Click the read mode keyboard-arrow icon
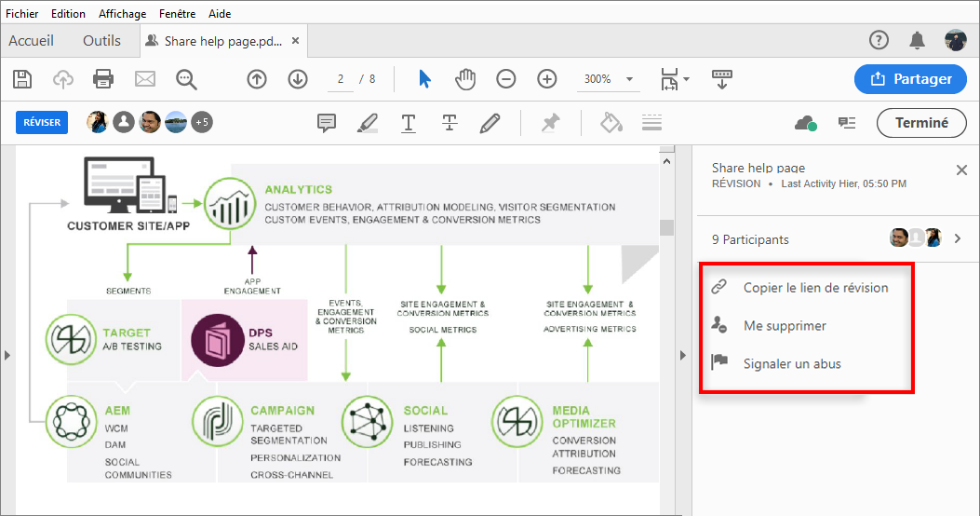 (722, 79)
